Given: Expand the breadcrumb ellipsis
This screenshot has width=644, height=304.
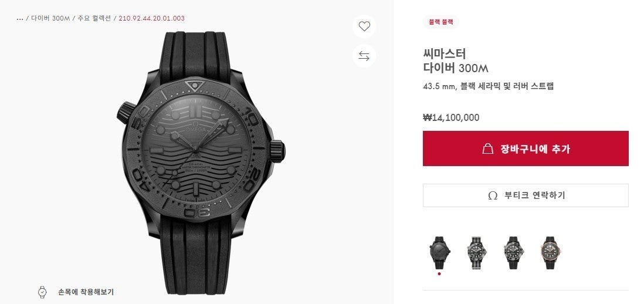Looking at the screenshot, I should pyautogui.click(x=20, y=19).
